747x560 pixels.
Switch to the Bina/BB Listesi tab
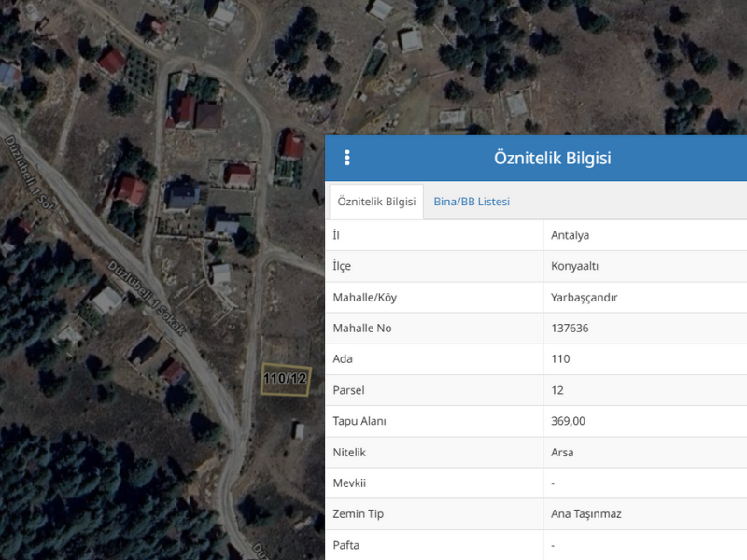coord(472,202)
